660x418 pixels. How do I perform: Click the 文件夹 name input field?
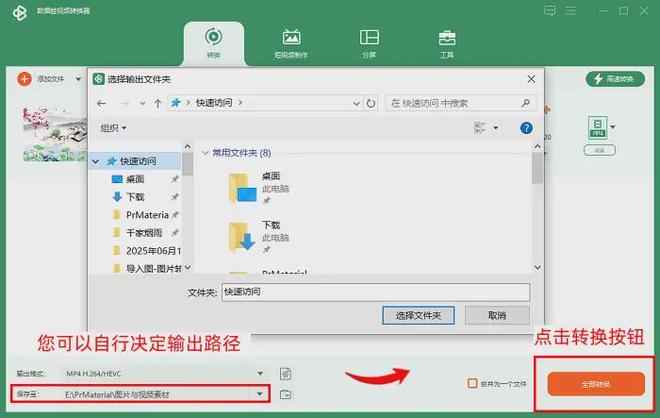375,292
